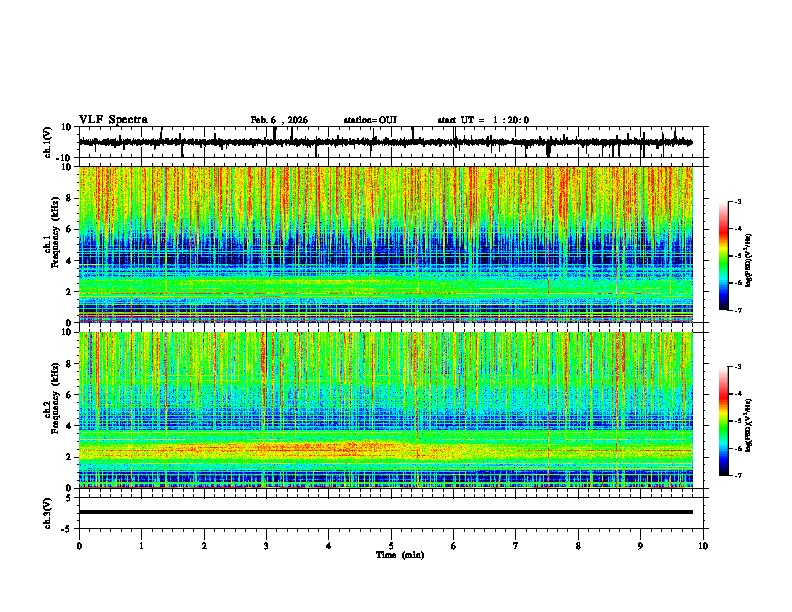Image resolution: width=792 pixels, height=612 pixels.
Task: Click time axis tick label "4" at bottom
Action: coord(329,546)
